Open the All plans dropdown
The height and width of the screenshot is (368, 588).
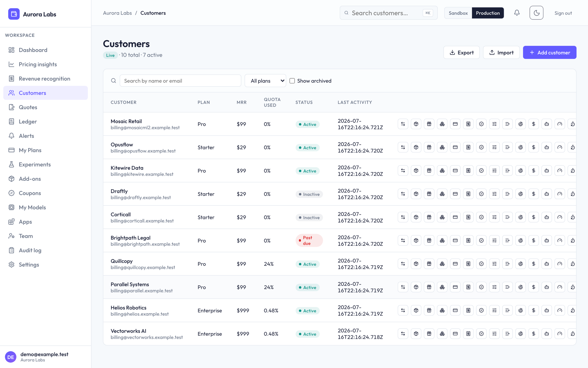coord(265,81)
